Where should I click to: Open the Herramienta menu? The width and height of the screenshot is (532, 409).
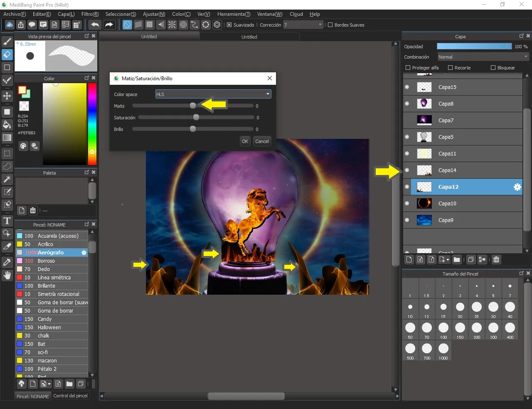pos(234,14)
